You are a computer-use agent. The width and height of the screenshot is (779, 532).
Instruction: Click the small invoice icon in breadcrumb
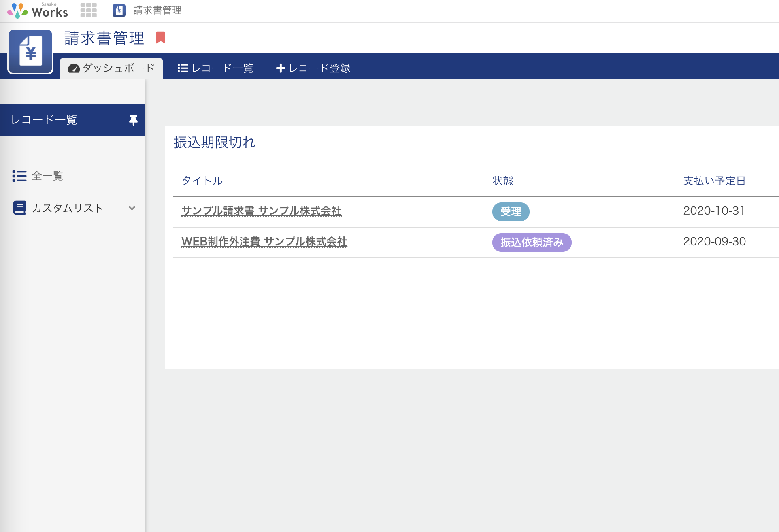point(119,11)
